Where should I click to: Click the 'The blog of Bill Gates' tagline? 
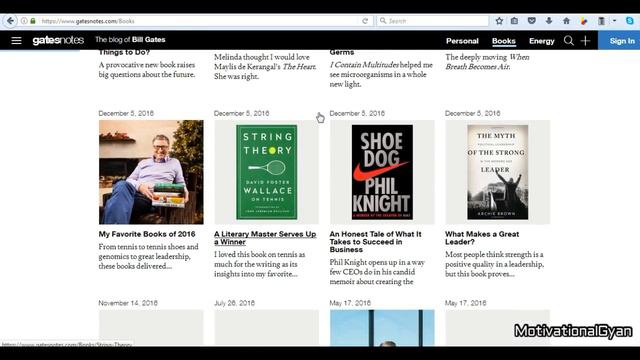click(x=130, y=40)
